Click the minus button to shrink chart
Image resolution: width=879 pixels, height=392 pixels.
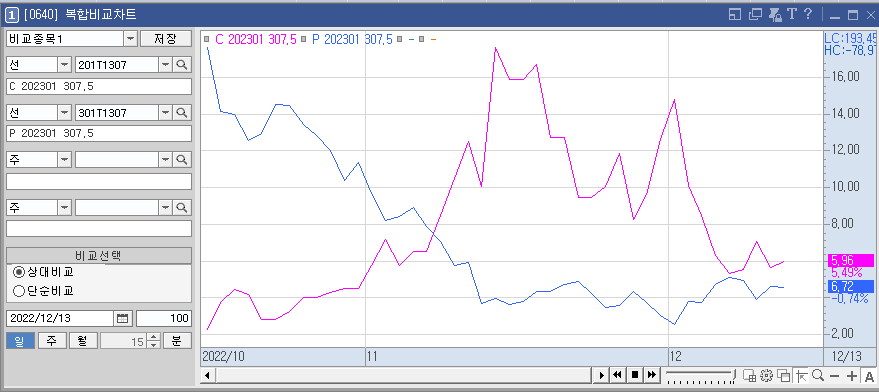(835, 376)
